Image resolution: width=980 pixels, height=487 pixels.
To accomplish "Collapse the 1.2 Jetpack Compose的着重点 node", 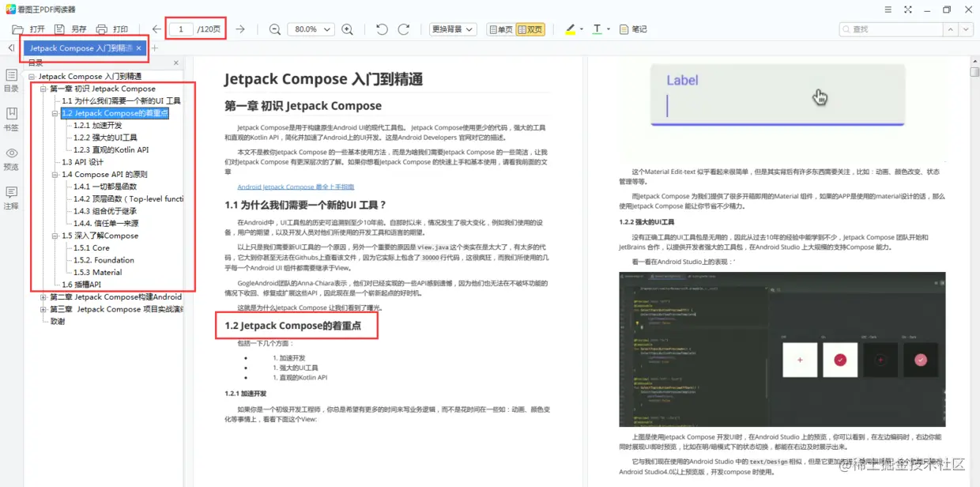I will (55, 113).
